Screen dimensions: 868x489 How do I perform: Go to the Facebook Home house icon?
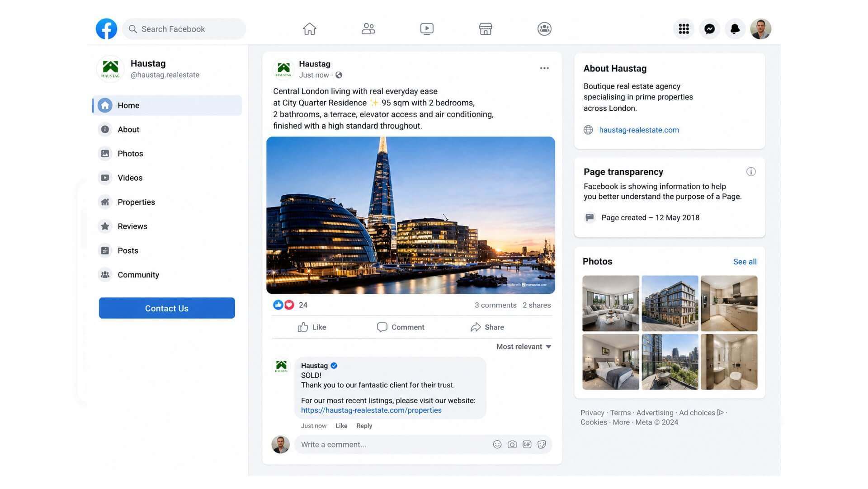(x=310, y=29)
